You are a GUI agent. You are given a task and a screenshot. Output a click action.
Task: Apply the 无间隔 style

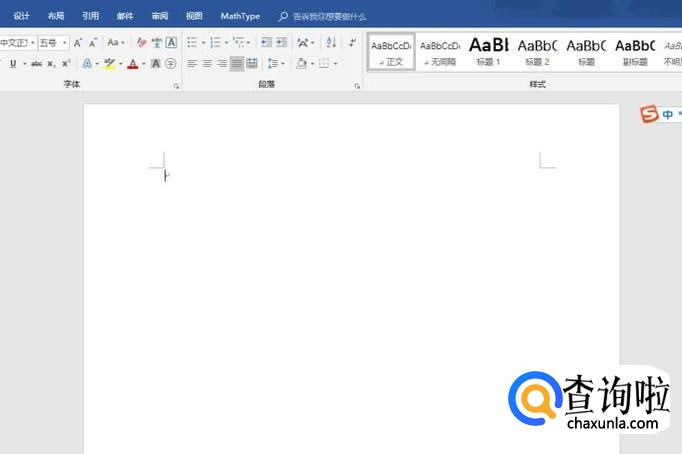[440, 52]
